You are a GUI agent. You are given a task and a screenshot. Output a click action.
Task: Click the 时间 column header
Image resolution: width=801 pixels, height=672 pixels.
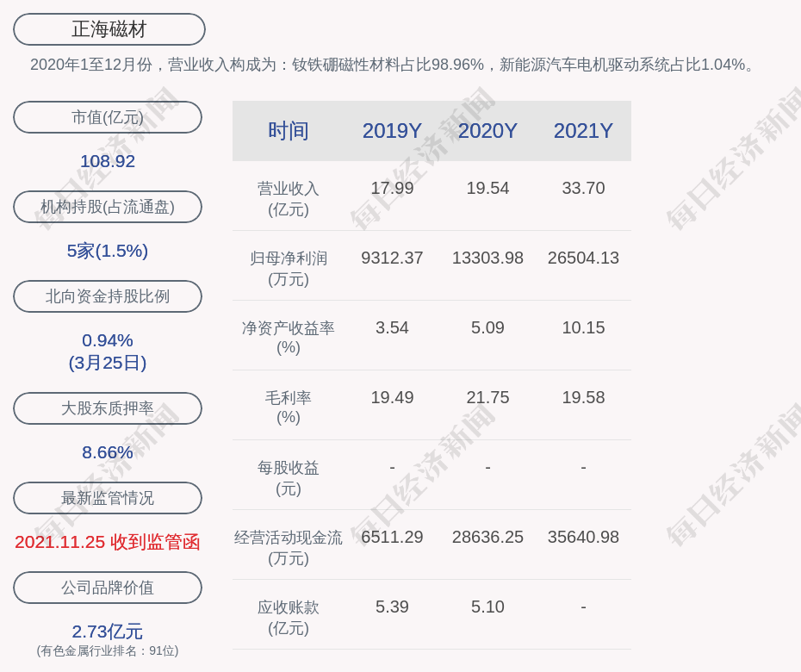(x=289, y=131)
